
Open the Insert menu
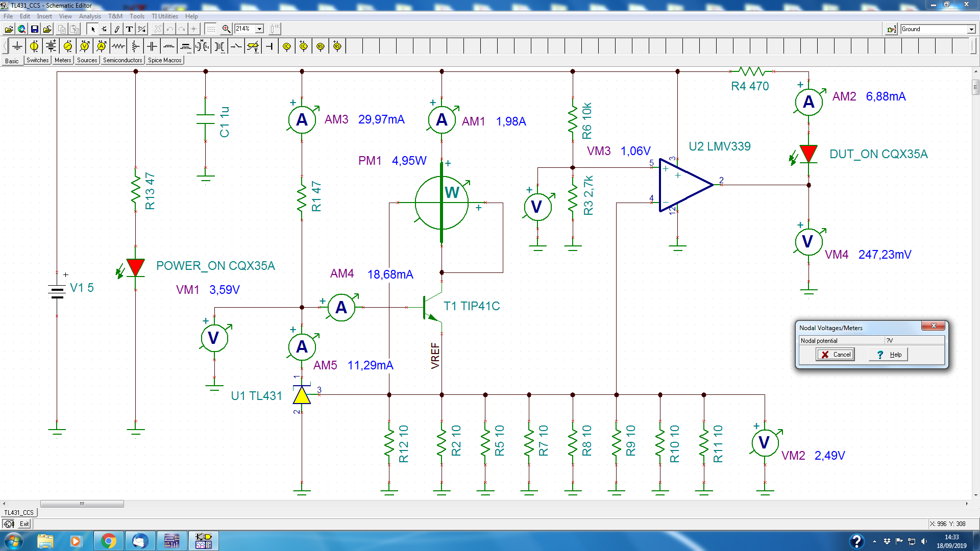[44, 16]
